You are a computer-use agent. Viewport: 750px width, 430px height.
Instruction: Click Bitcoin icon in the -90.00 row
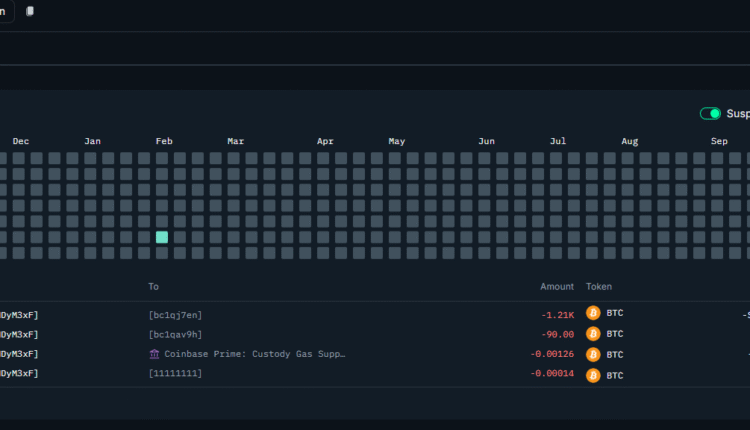click(593, 334)
